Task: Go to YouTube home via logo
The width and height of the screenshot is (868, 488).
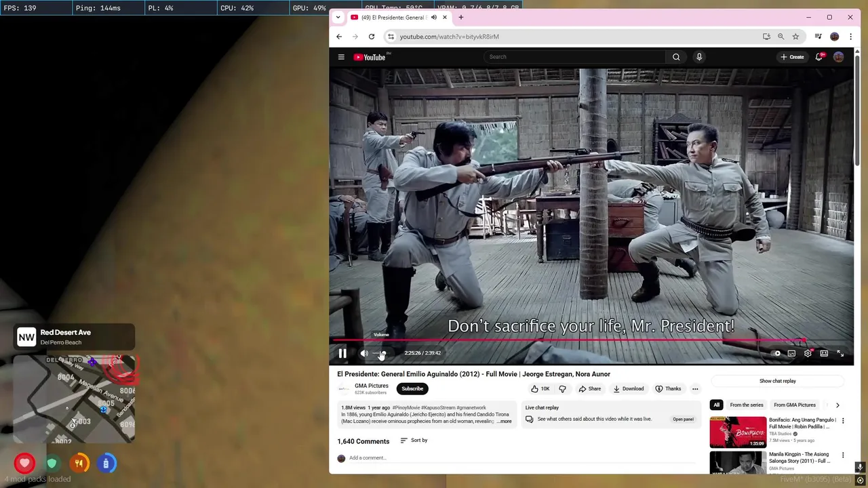Action: [x=370, y=57]
